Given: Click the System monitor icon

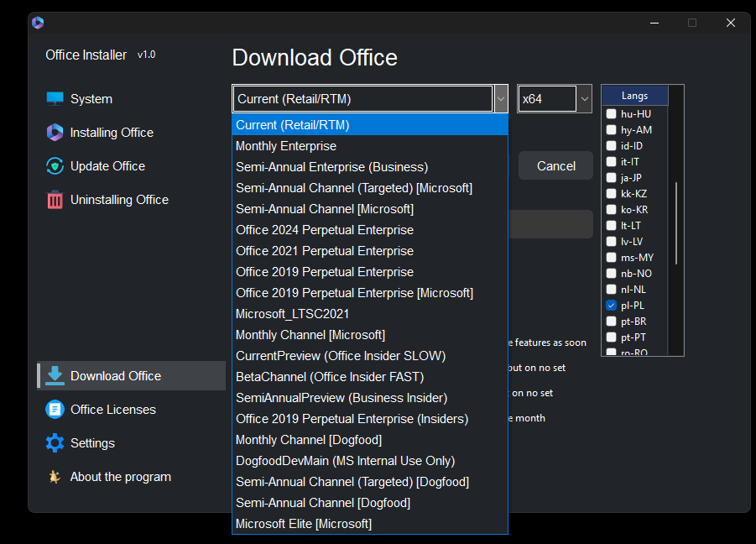Looking at the screenshot, I should [x=55, y=99].
